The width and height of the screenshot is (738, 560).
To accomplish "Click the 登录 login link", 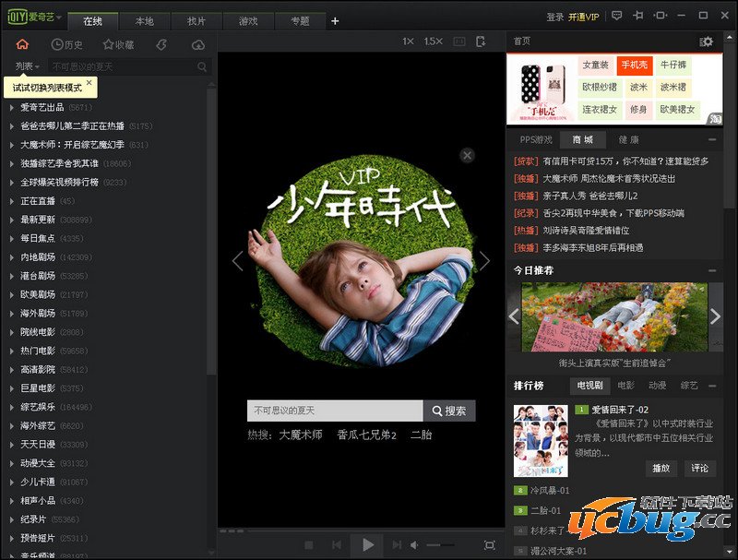I will 555,17.
